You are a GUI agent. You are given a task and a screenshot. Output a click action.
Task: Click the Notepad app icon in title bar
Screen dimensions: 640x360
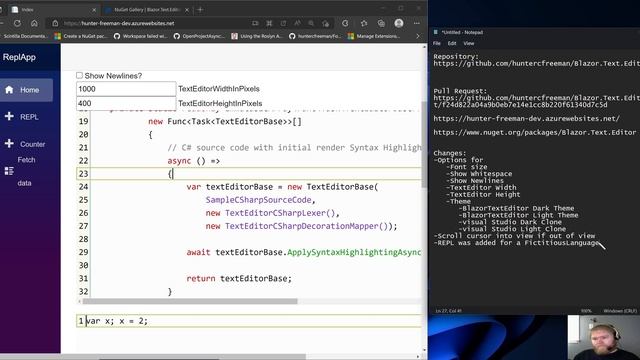(436, 32)
